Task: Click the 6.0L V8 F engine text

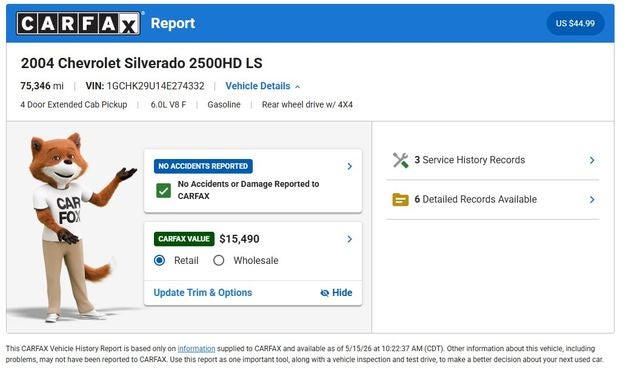Action: coord(168,105)
